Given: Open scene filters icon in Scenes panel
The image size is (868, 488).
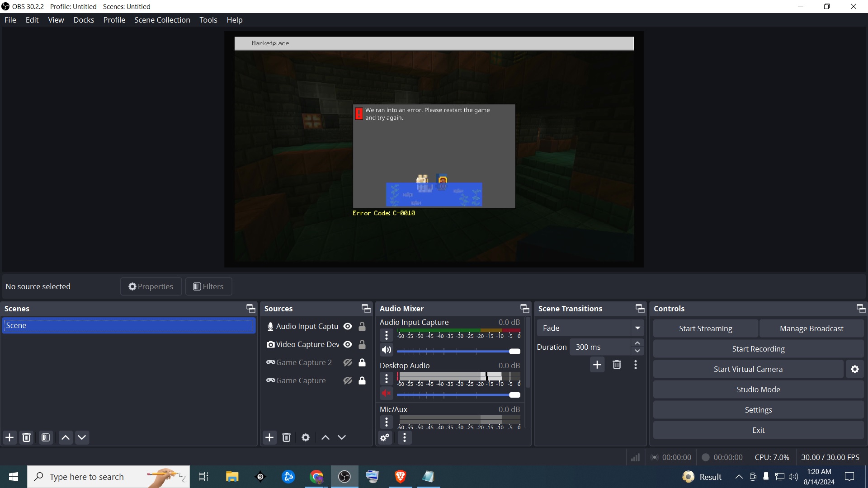Looking at the screenshot, I should click(x=46, y=437).
